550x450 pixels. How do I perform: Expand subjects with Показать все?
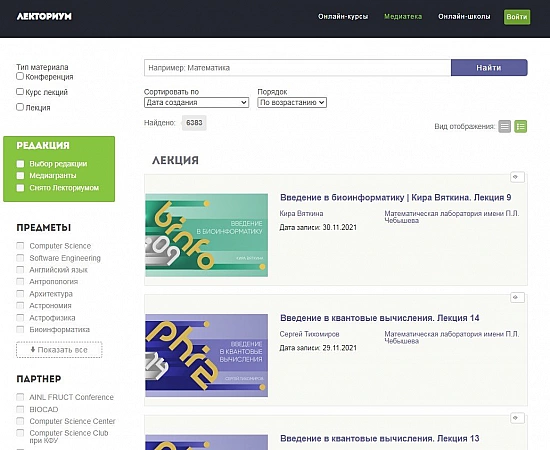pos(59,350)
